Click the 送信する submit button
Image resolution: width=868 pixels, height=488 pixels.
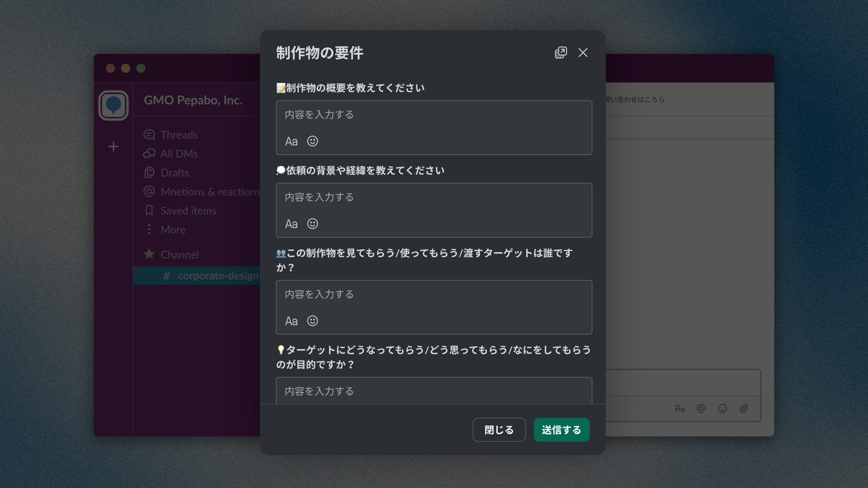(x=561, y=430)
